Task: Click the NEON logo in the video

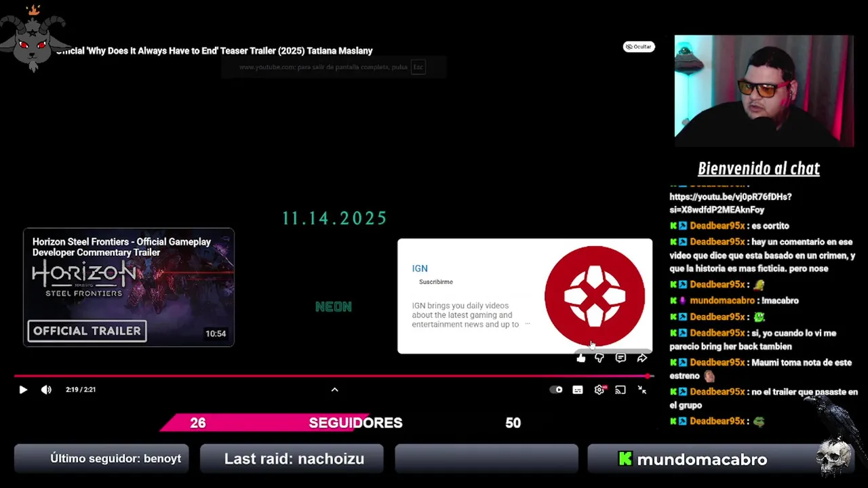Action: (x=334, y=307)
